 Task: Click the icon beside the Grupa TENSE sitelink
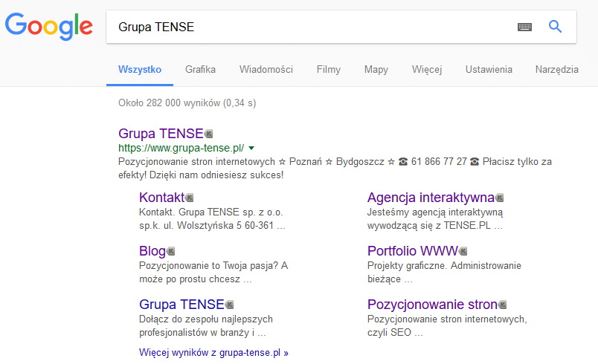pos(229,305)
